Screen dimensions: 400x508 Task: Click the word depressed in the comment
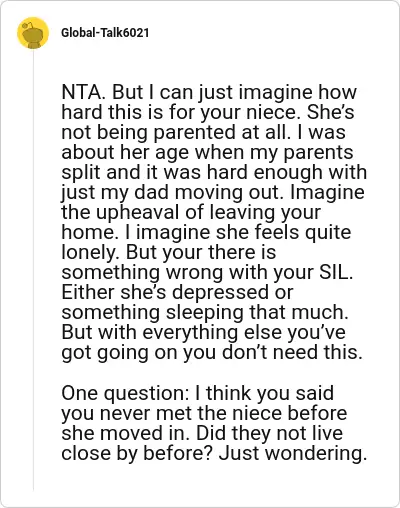click(216, 292)
